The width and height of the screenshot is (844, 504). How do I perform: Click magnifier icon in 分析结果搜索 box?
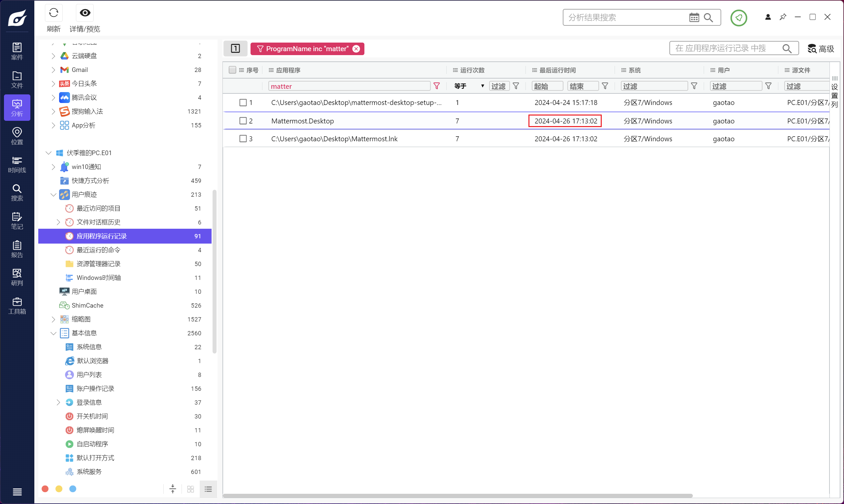pos(708,17)
